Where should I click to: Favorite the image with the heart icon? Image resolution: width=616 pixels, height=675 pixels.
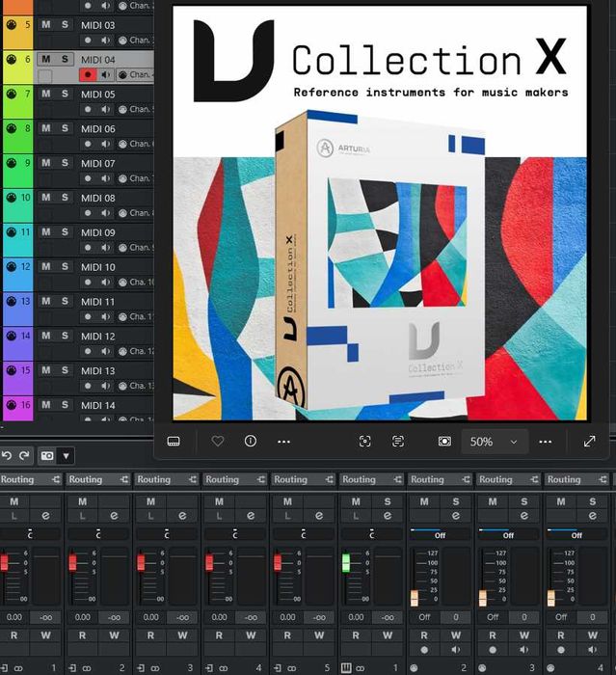218,441
